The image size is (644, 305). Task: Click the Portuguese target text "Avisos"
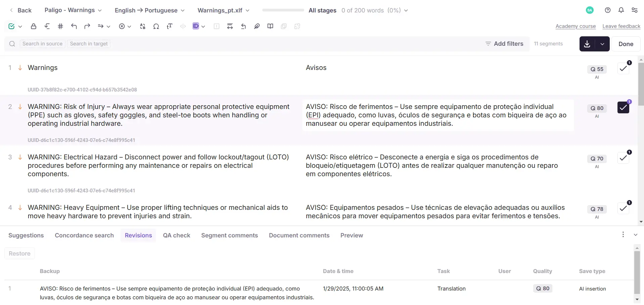pos(316,68)
